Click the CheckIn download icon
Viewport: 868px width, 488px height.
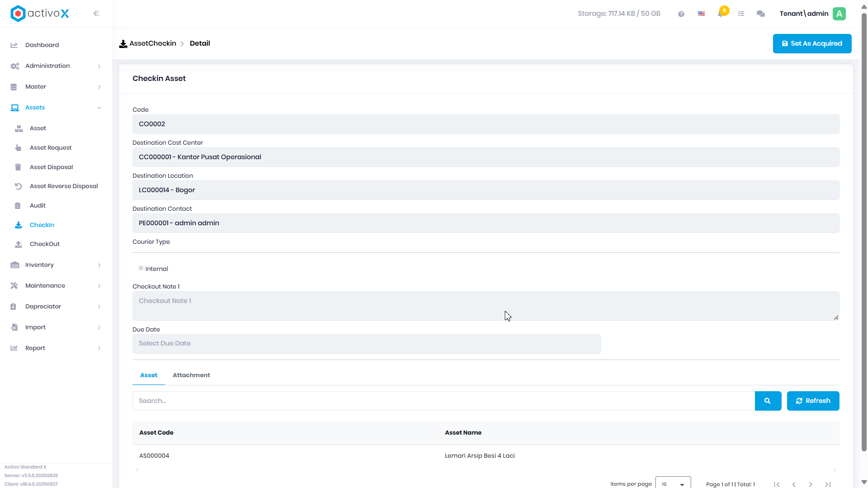19,225
